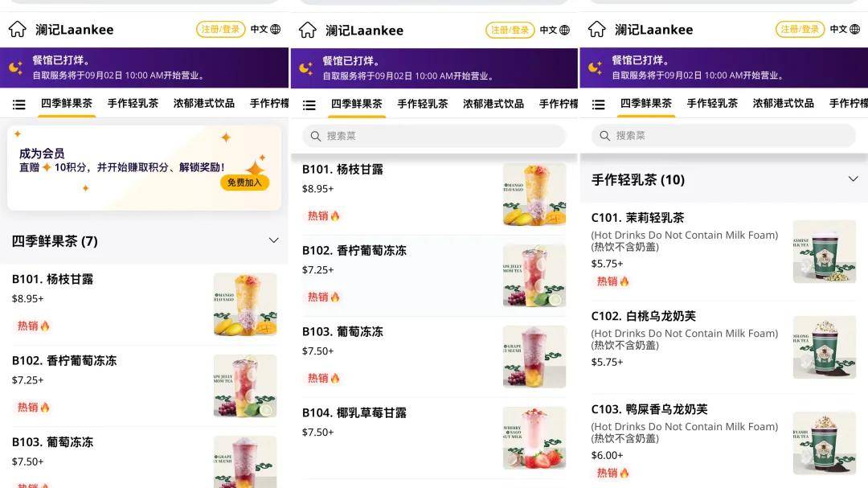This screenshot has height=488, width=868.
Task: Open the hamburger category list in the left panel
Action: [18, 105]
